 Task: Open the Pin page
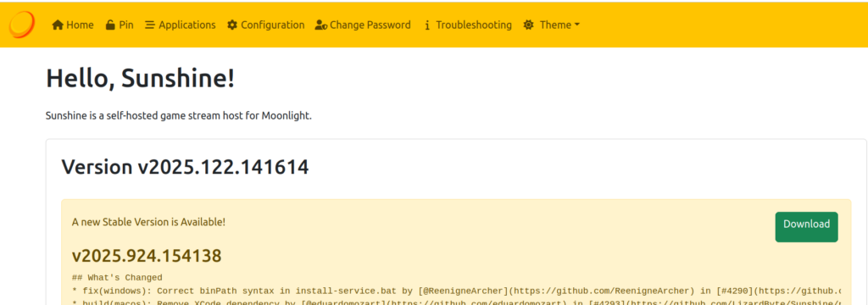pos(120,25)
